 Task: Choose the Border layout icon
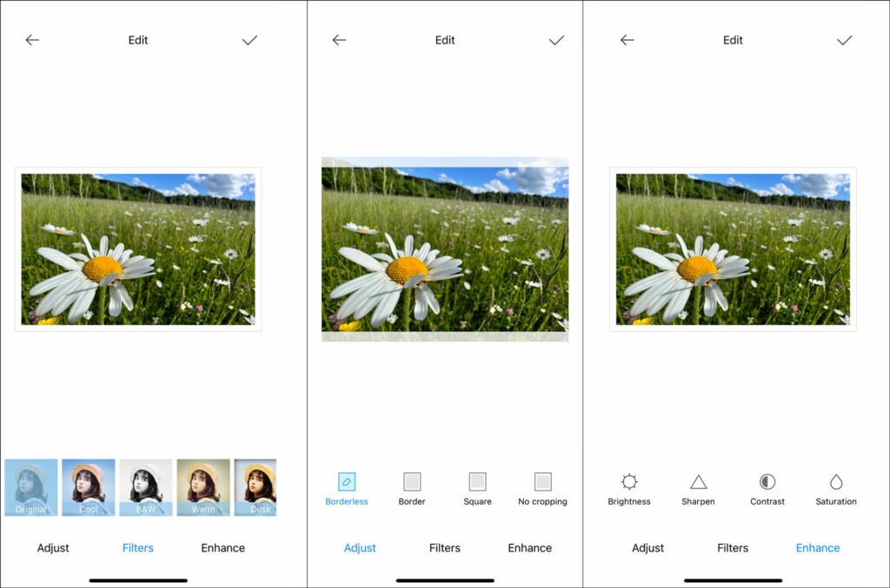[412, 481]
